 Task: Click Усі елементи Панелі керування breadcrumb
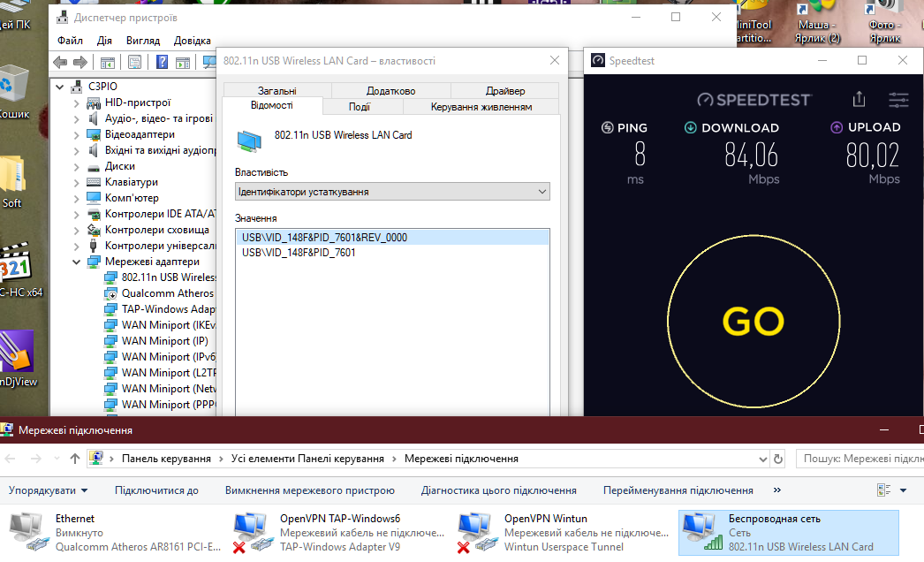(307, 459)
